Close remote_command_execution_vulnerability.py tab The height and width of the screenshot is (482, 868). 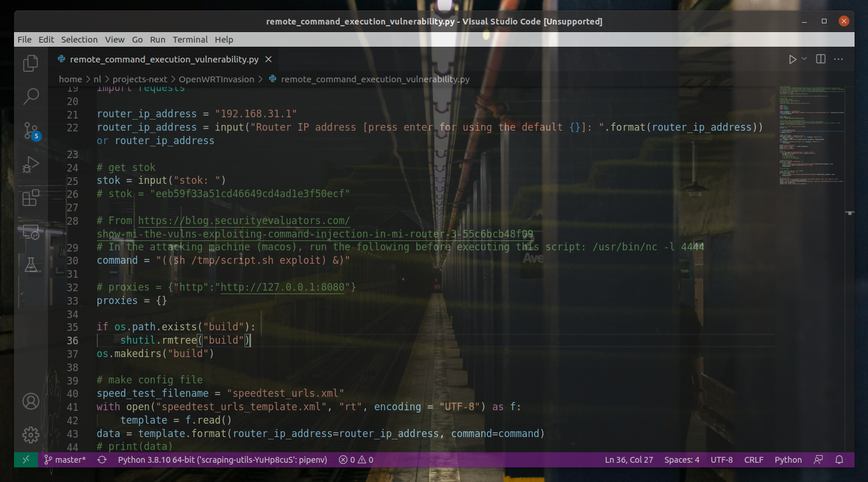point(269,60)
